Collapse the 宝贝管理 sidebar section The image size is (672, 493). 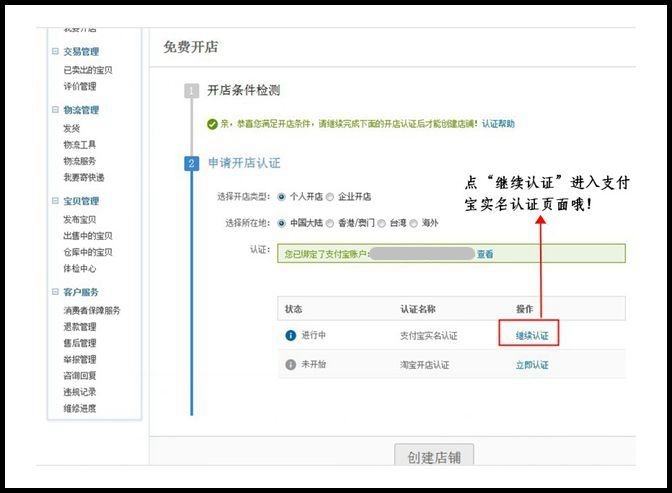point(56,201)
